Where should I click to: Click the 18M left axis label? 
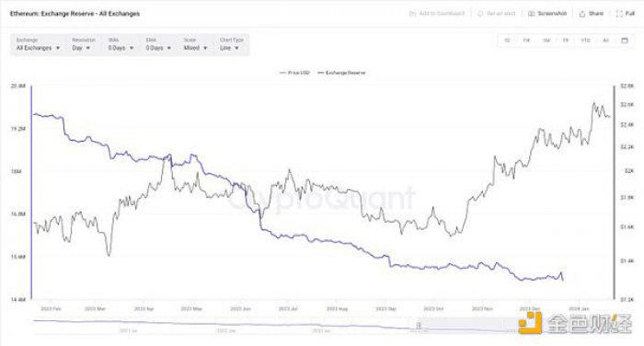click(17, 171)
